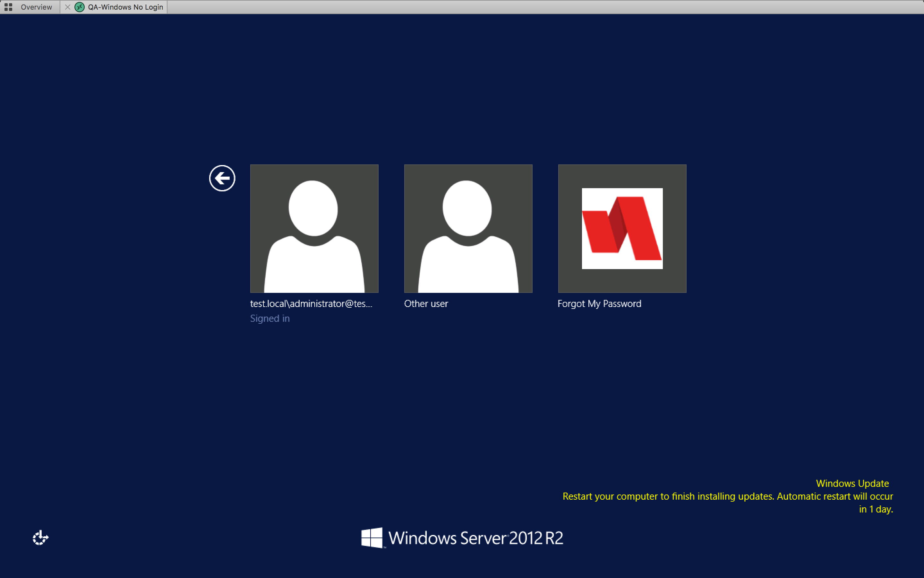The height and width of the screenshot is (578, 924).
Task: Click the "Forgot My Password" label
Action: click(599, 303)
